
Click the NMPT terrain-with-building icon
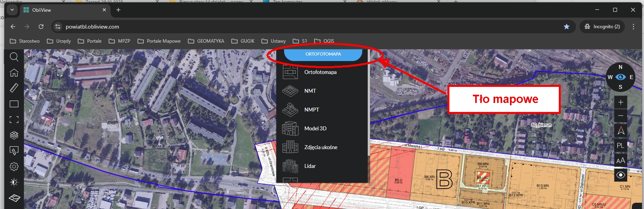click(x=290, y=110)
